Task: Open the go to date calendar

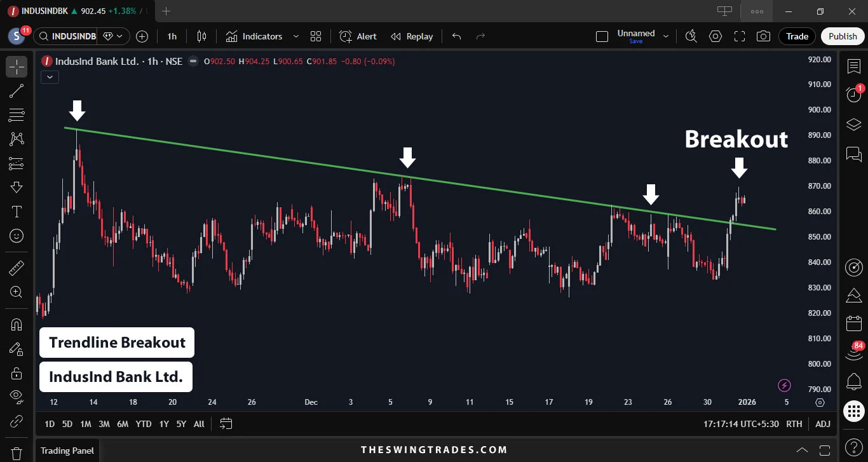Action: point(226,424)
